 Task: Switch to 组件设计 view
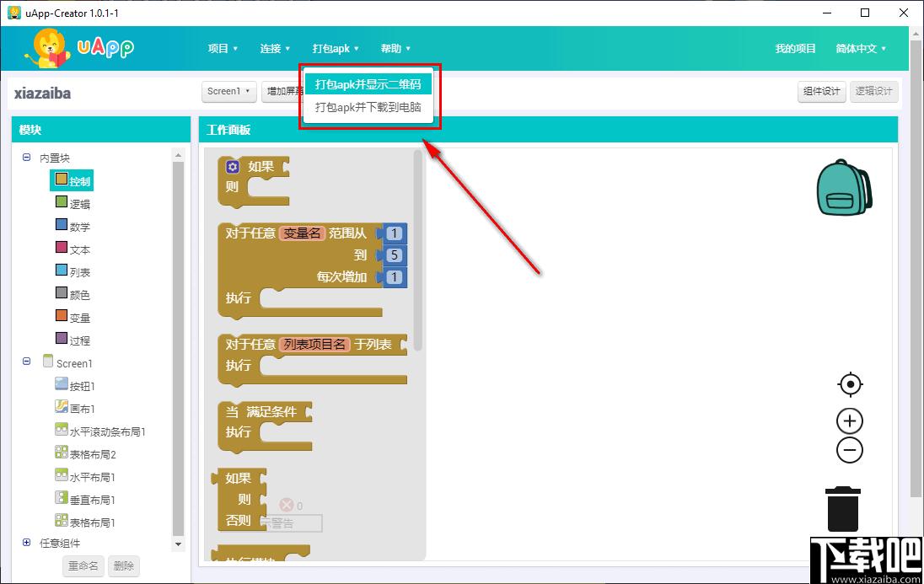point(821,91)
